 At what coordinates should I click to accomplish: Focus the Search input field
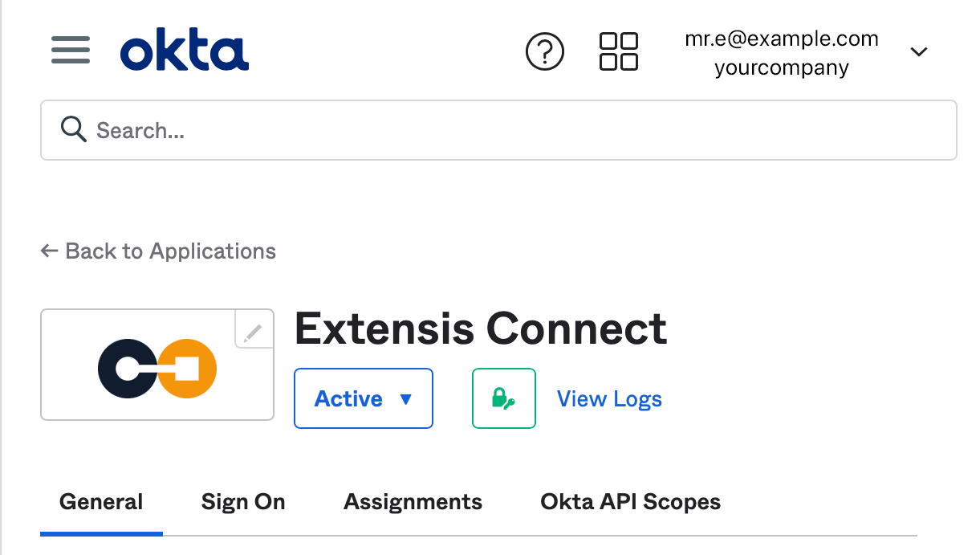pyautogui.click(x=498, y=130)
